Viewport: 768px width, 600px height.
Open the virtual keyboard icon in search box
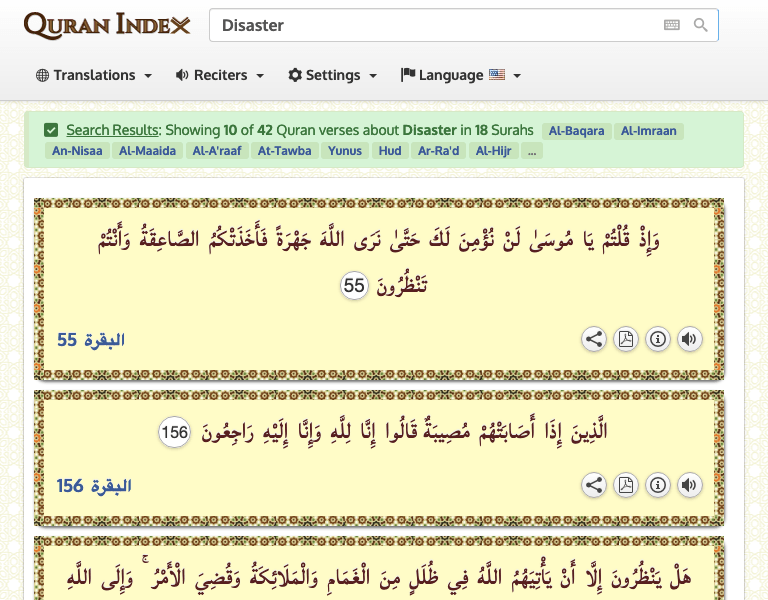point(672,25)
